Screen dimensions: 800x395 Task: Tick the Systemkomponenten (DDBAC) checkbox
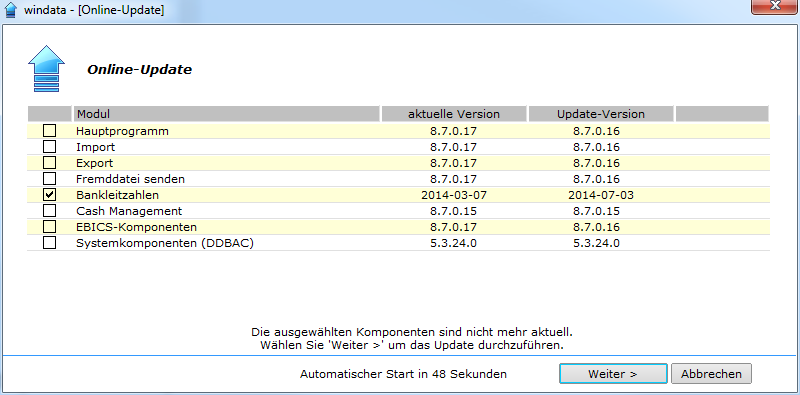(x=49, y=242)
